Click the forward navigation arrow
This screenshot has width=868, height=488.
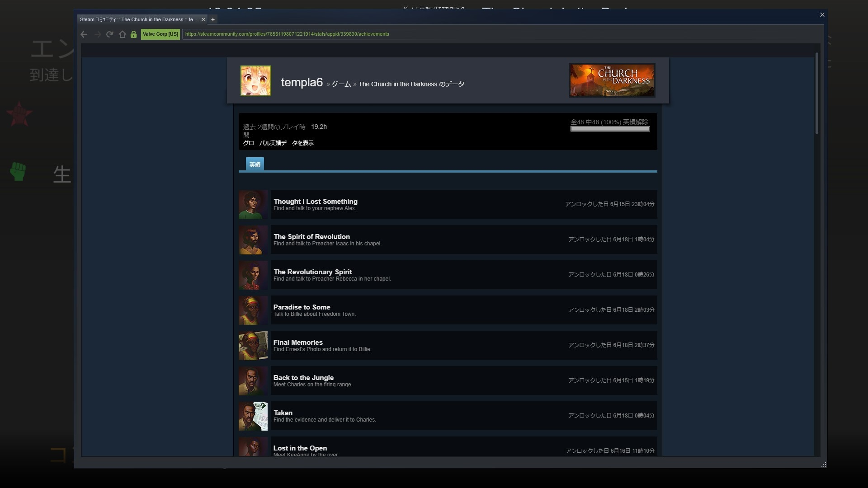tap(97, 34)
